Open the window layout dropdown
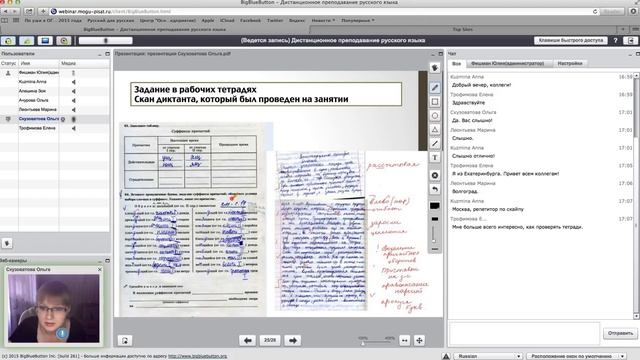Image resolution: width=640 pixels, height=360 pixels. tap(577, 356)
